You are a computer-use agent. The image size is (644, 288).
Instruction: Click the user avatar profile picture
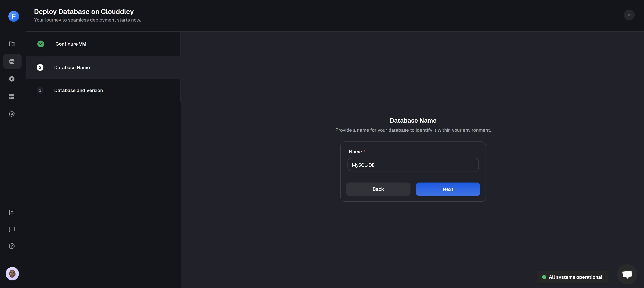(12, 274)
